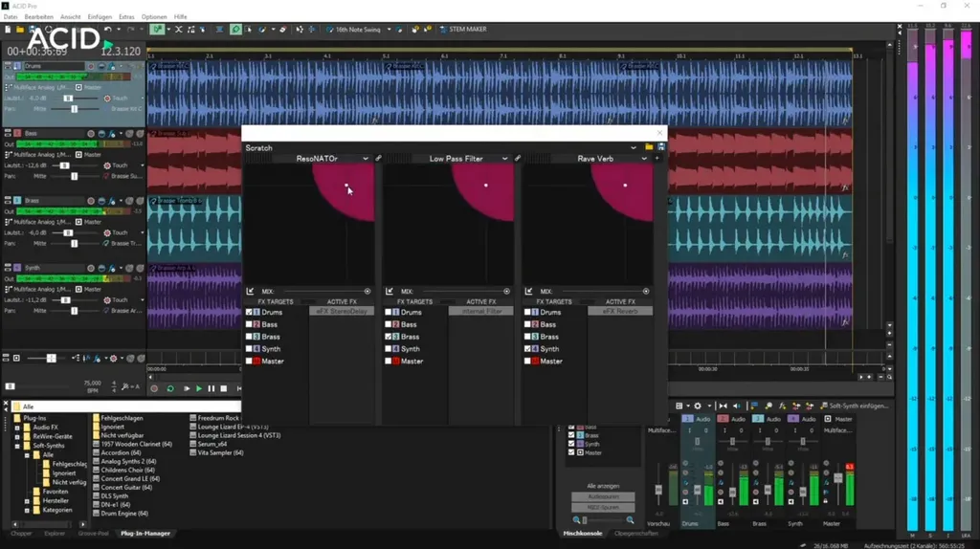Click the Bass track FX icon
980x549 pixels.
[112, 134]
